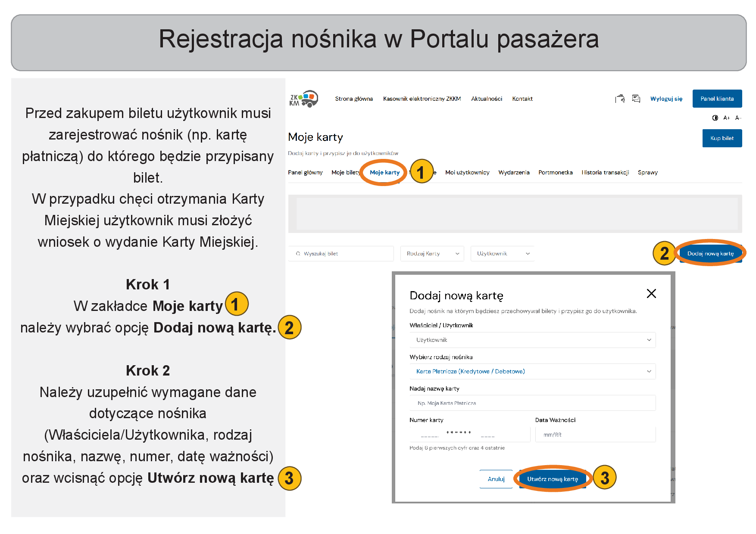
Task: Open Kasownik elektroniczny ZKKM
Action: pos(422,99)
